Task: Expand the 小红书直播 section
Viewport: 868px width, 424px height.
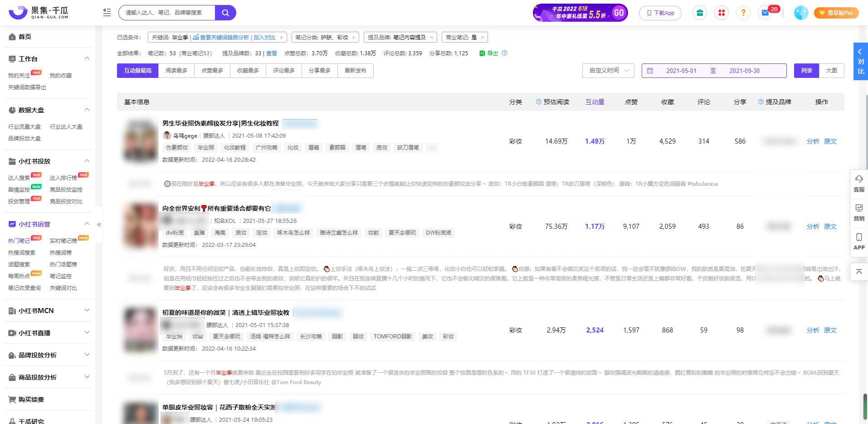Action: [x=87, y=332]
